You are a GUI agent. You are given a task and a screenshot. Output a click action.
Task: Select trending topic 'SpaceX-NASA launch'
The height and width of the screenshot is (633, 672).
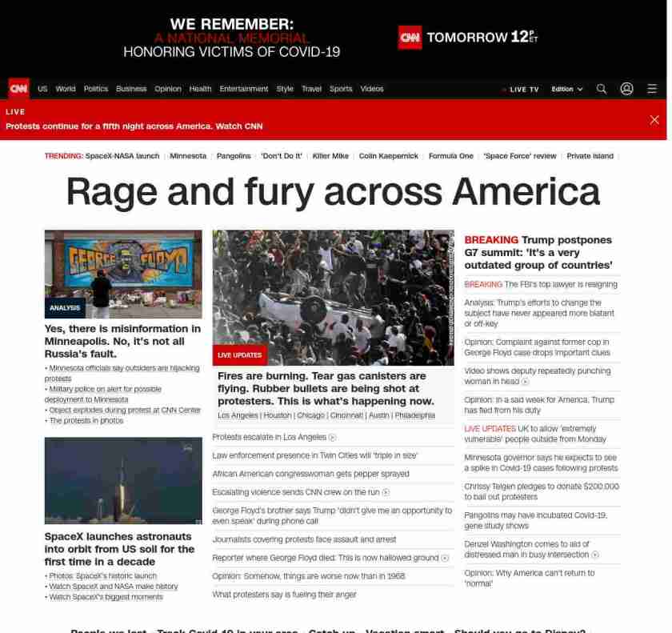coord(122,156)
